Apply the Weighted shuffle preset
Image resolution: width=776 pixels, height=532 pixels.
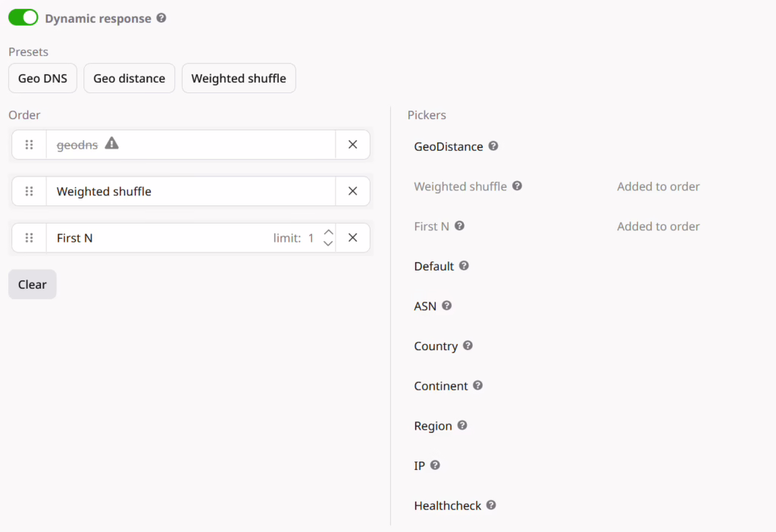tap(239, 78)
